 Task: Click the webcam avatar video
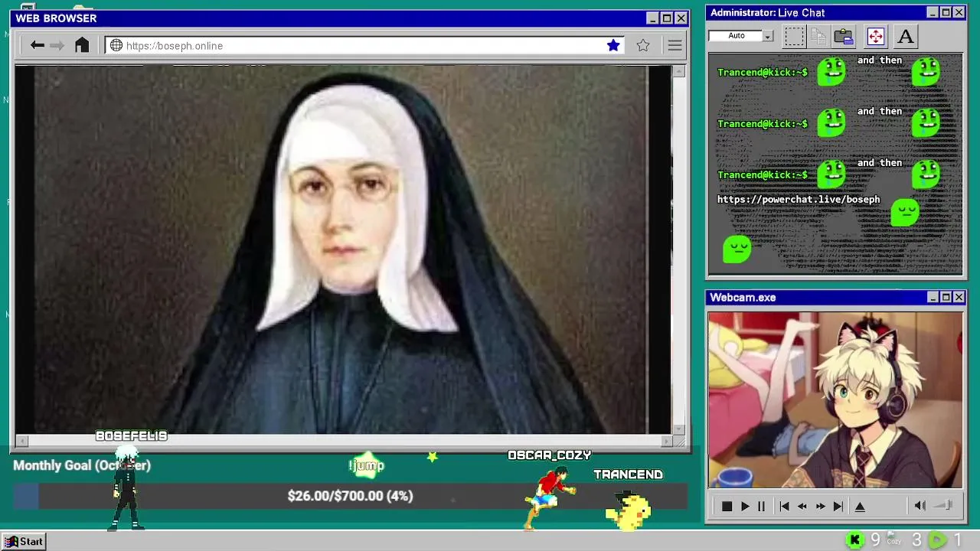(835, 399)
